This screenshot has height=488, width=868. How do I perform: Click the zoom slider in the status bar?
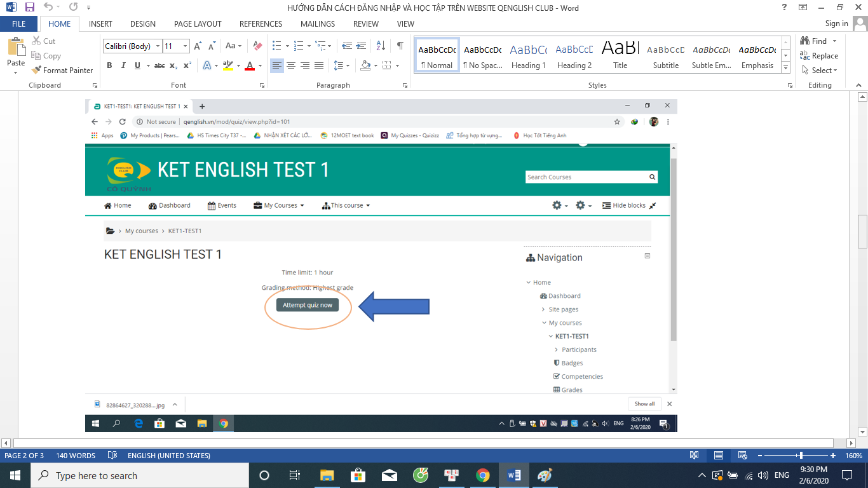coord(801,456)
